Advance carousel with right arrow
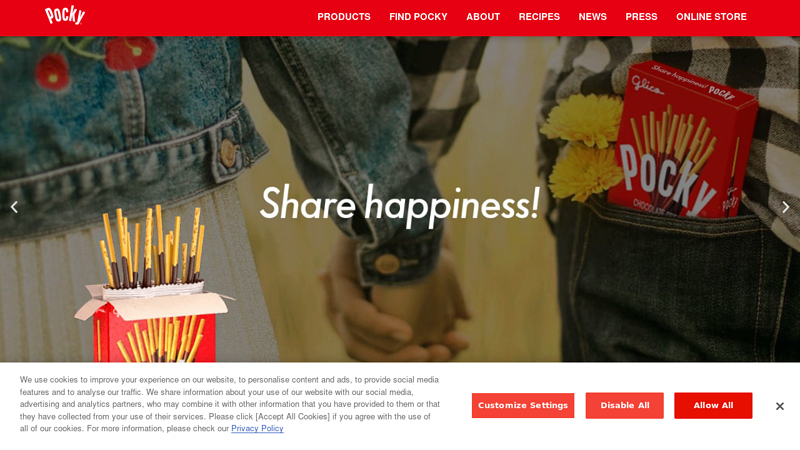 786,207
